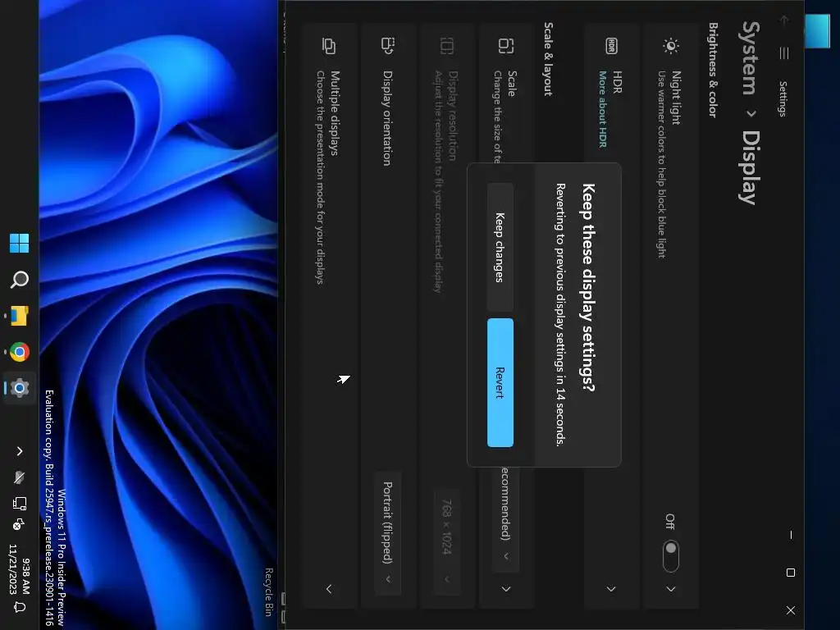The image size is (840, 630).
Task: Click the Display resolution icon
Action: coord(447,46)
